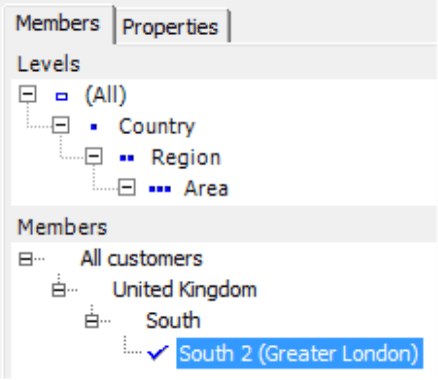This screenshot has height=380, width=438.
Task: Select the Region level label
Action: 186,158
